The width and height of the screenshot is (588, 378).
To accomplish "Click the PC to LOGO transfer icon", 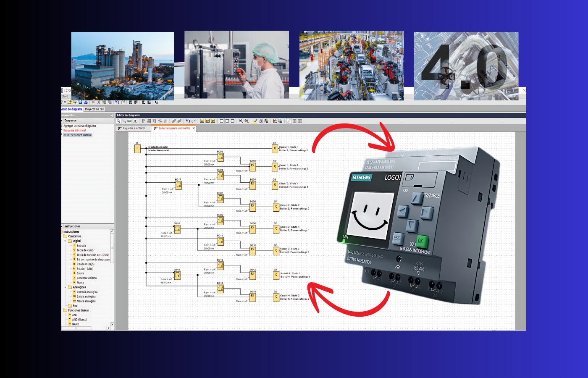I will 143,102.
